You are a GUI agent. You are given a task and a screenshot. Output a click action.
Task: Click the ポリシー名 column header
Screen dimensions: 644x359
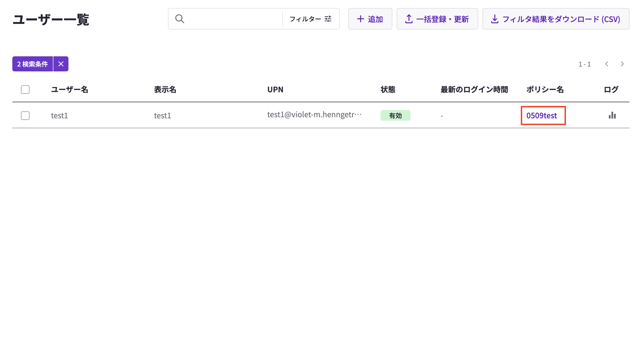click(545, 90)
